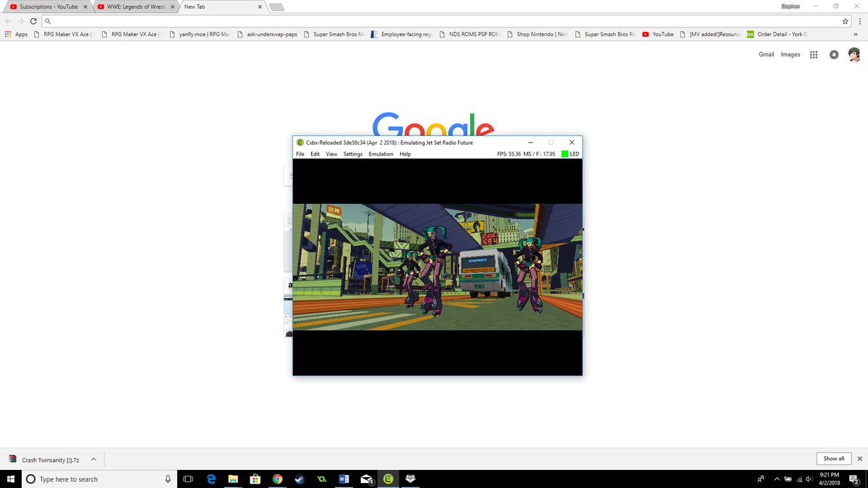Click the Google account profile avatar

point(854,54)
